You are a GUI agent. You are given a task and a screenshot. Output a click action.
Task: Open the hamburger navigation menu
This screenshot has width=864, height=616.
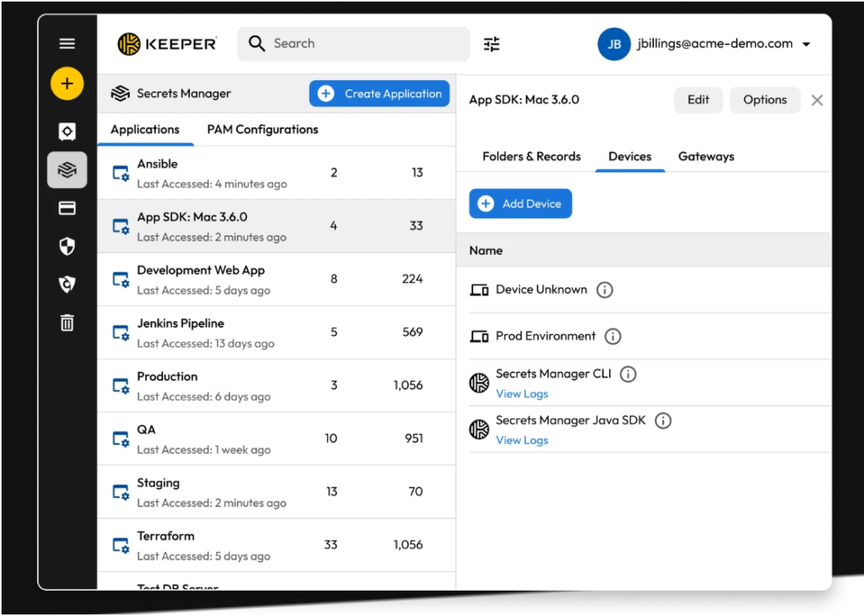click(67, 43)
